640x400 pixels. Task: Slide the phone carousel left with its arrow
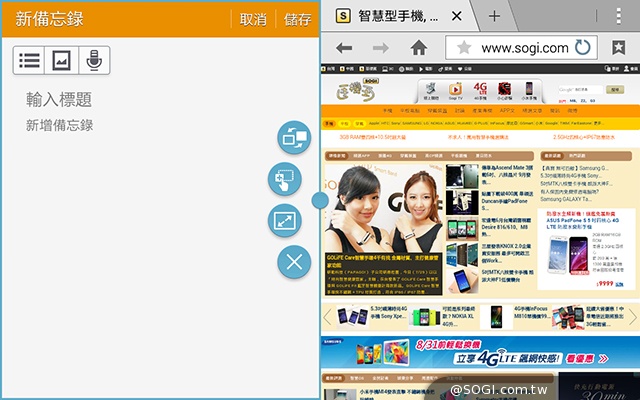click(327, 317)
